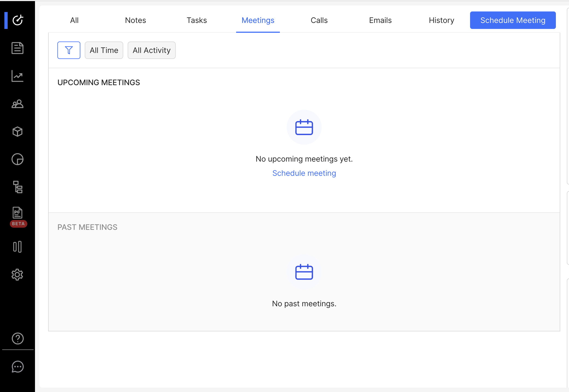Screen dimensions: 569x392
Task: Open the History tab
Action: 441,20
